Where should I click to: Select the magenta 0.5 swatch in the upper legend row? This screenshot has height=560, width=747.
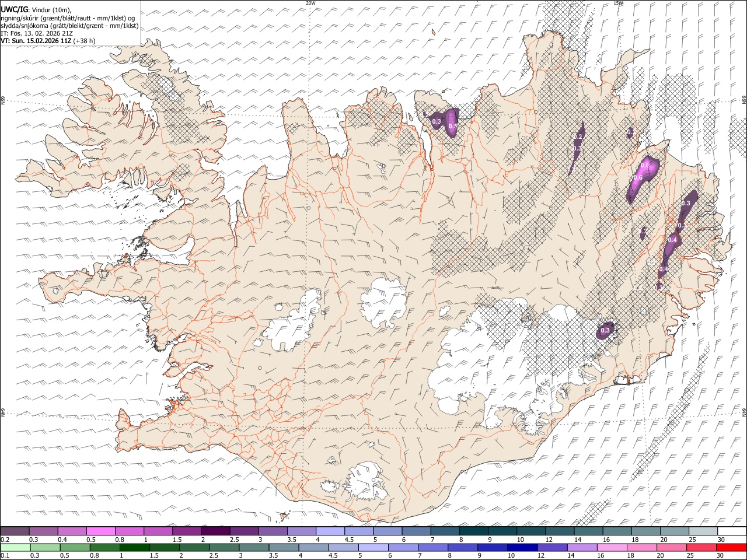(x=100, y=531)
